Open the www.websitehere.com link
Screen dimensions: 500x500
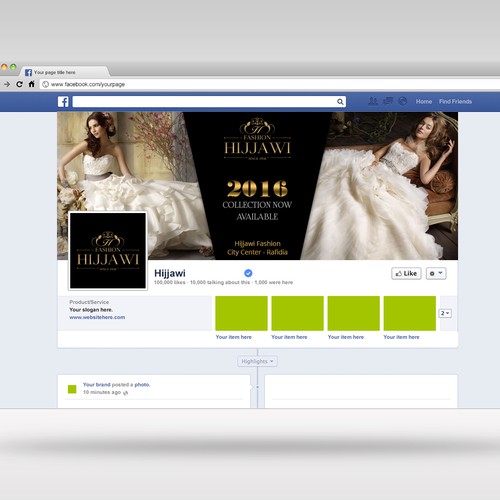pyautogui.click(x=97, y=317)
